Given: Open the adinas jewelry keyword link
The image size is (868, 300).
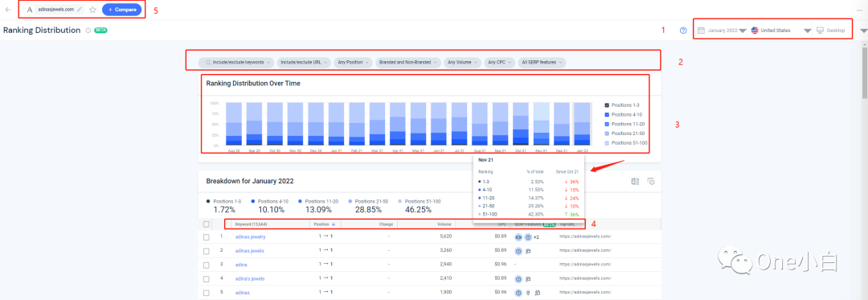Looking at the screenshot, I should (250, 237).
